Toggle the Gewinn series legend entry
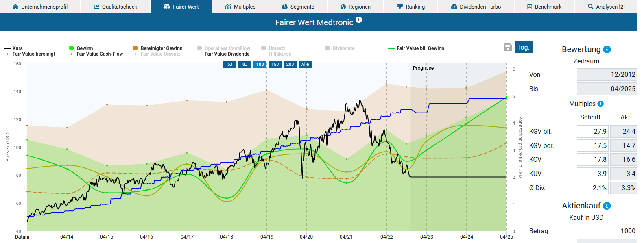644x243 pixels. pos(81,48)
